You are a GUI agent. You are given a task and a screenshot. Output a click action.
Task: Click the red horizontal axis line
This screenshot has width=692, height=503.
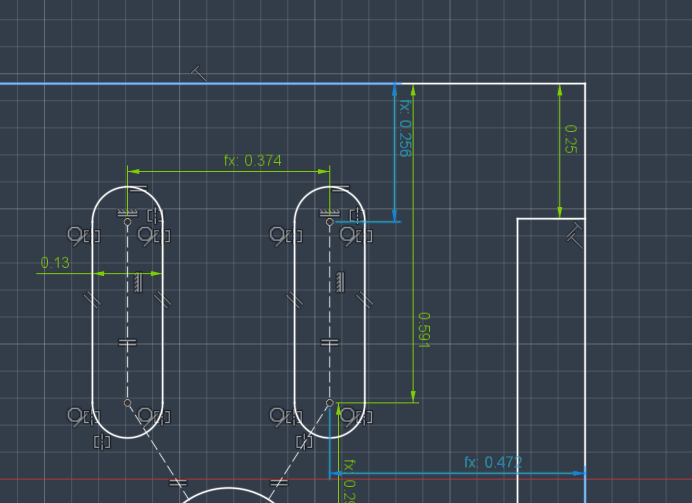(346, 479)
